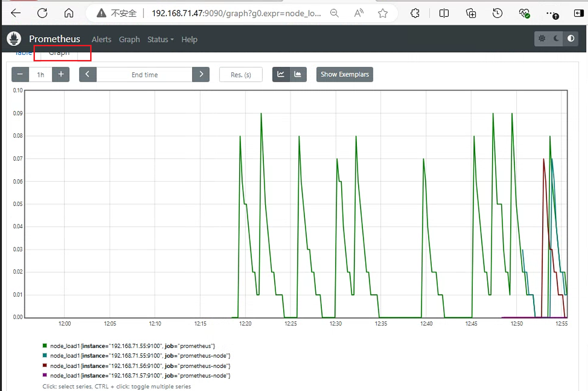Increase the time range with plus
588x391 pixels.
(61, 75)
